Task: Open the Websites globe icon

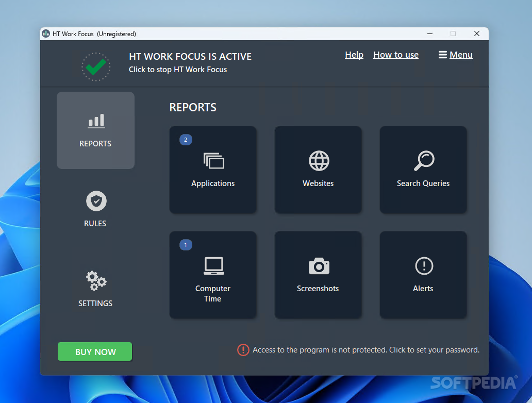Action: 319,161
